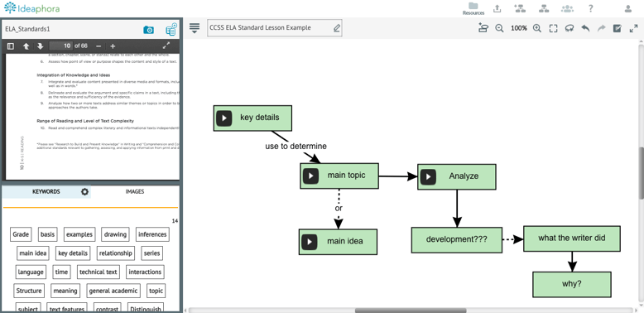Add a new concept to the canvas
644x313 pixels.
click(483, 28)
